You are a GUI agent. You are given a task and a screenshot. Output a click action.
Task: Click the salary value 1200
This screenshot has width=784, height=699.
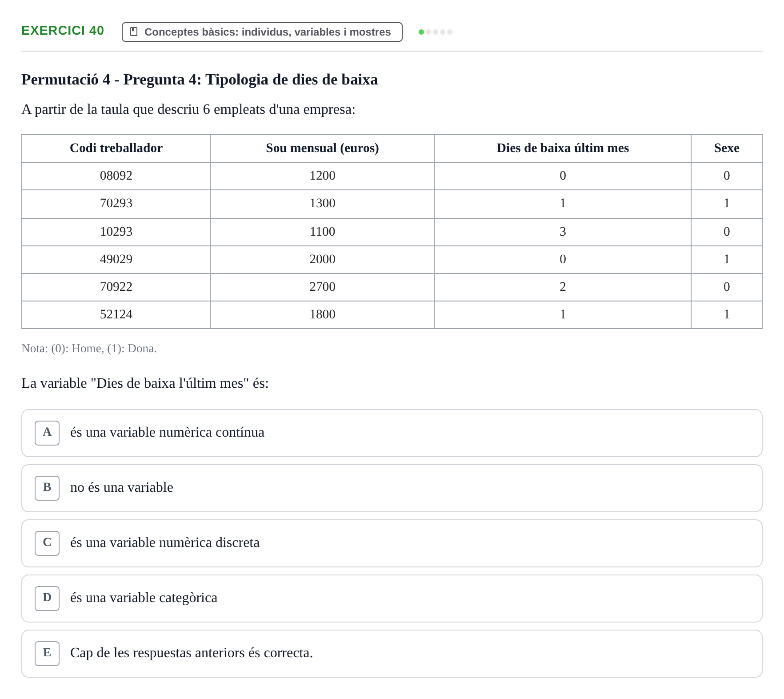(x=322, y=176)
